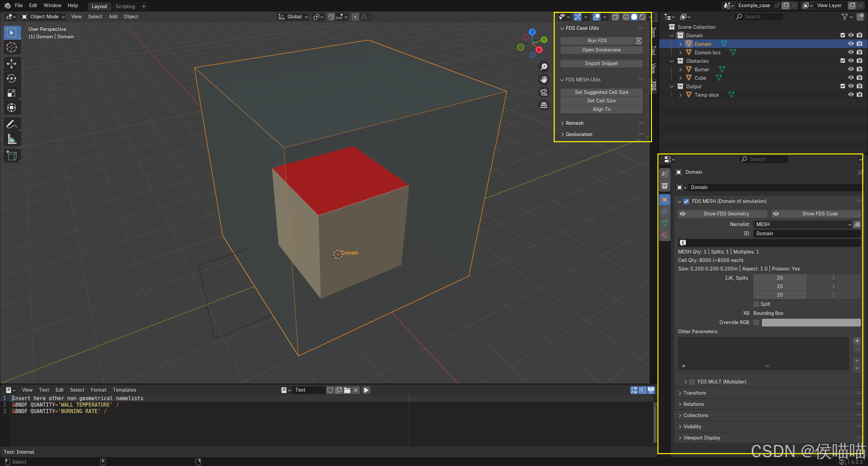Open the Material properties tab icon
868x466 pixels.
(x=665, y=235)
